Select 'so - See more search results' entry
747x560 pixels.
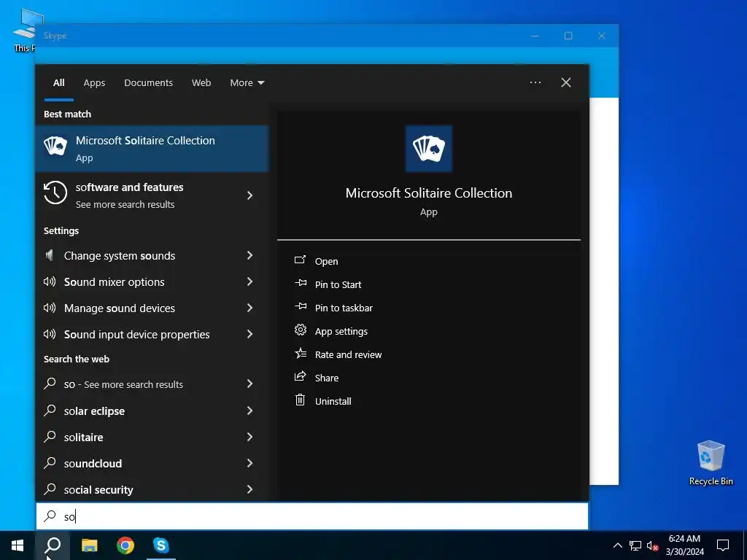(x=152, y=384)
